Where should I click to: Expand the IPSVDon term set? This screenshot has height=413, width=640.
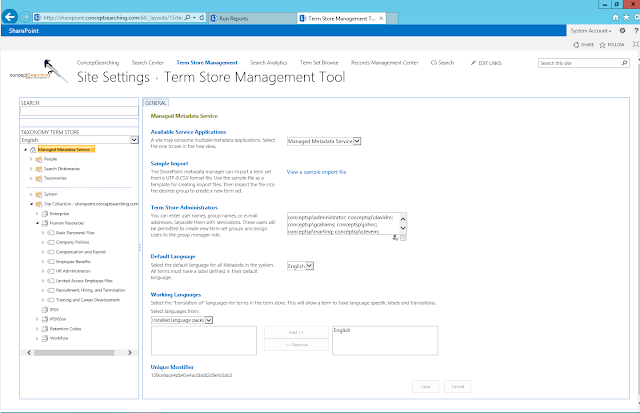coord(37,319)
